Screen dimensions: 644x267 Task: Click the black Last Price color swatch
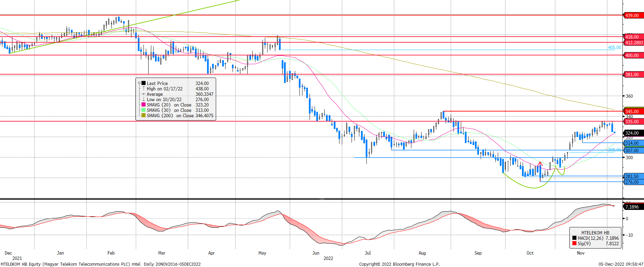(x=144, y=83)
